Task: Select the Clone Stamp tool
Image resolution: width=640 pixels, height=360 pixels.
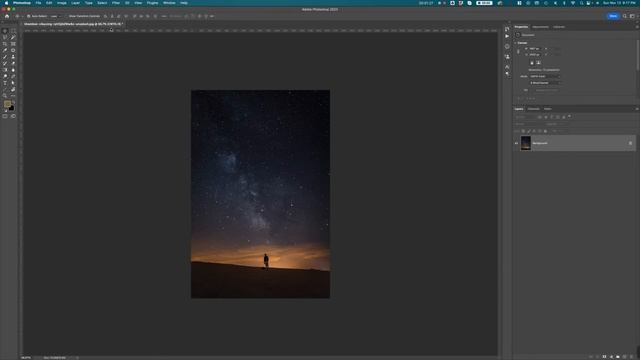Action: tap(13, 57)
